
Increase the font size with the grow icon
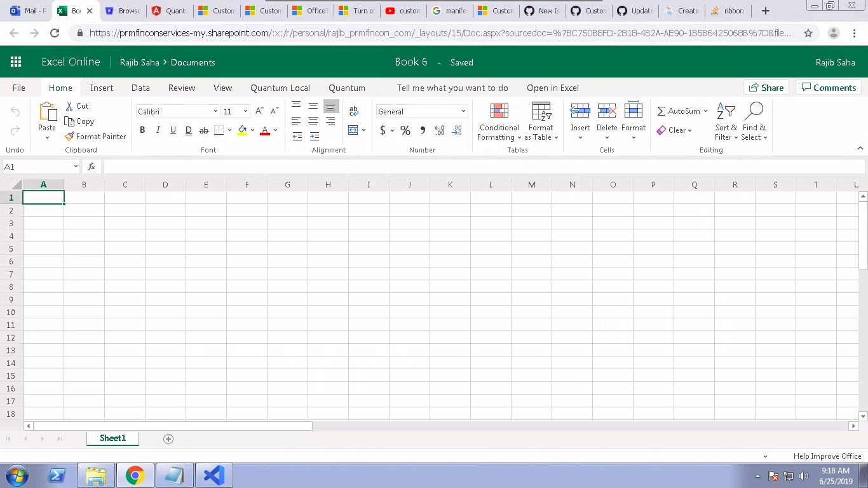tap(259, 111)
